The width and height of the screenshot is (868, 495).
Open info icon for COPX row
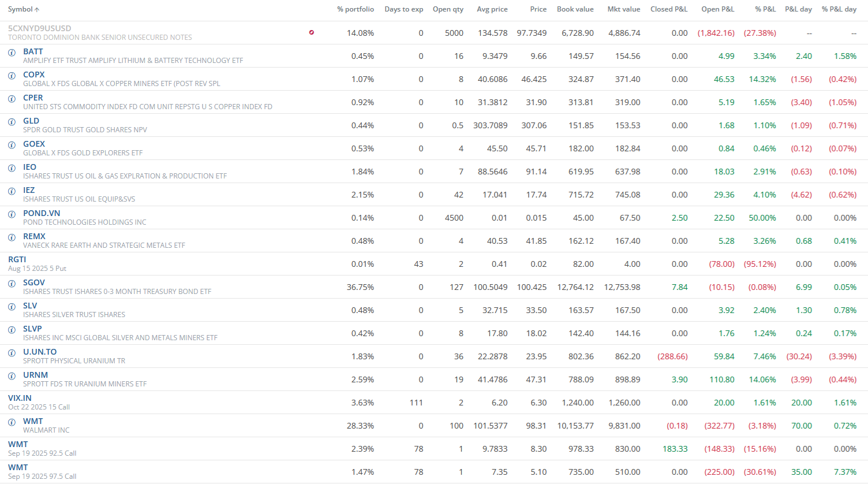[x=12, y=76]
